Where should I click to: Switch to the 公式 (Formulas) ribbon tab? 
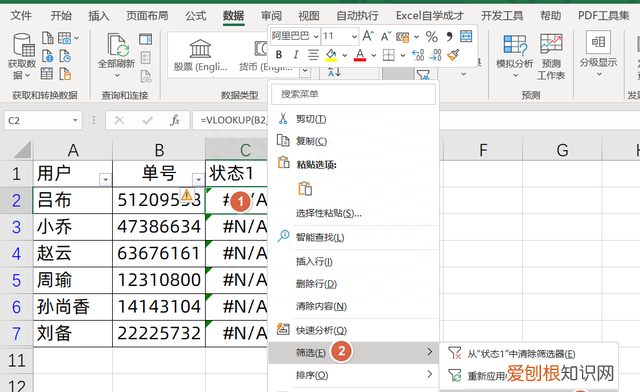point(196,16)
